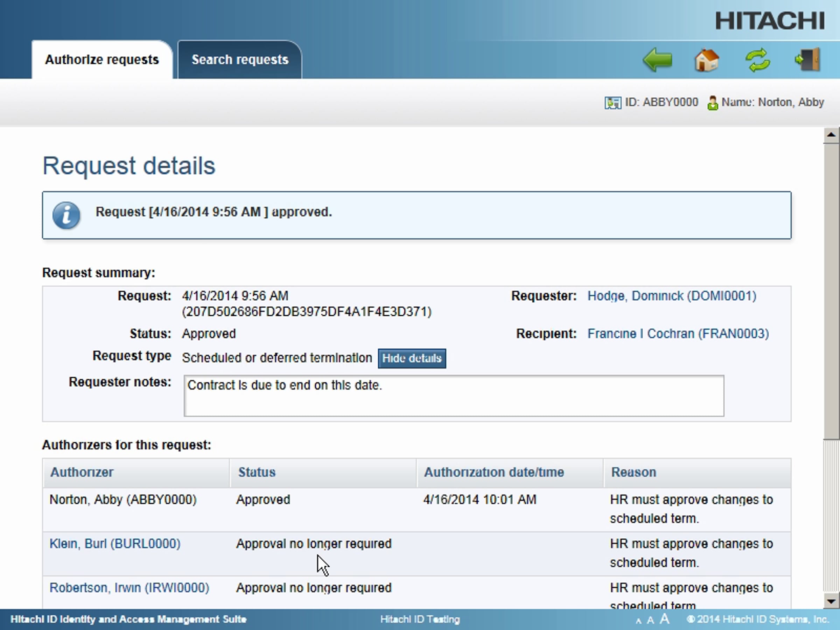Click the scrollbar down arrow
Image resolution: width=840 pixels, height=630 pixels.
tap(831, 601)
